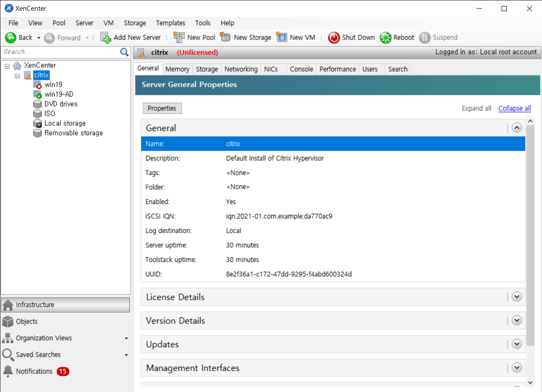Viewport: 542px width, 392px height.
Task: Open the Organization Views dropdown arrow
Action: click(126, 339)
